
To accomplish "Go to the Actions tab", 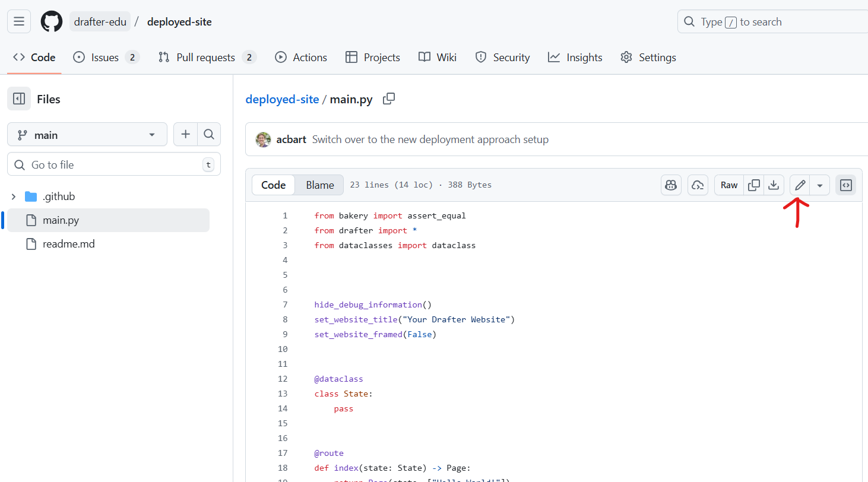I will tap(301, 58).
